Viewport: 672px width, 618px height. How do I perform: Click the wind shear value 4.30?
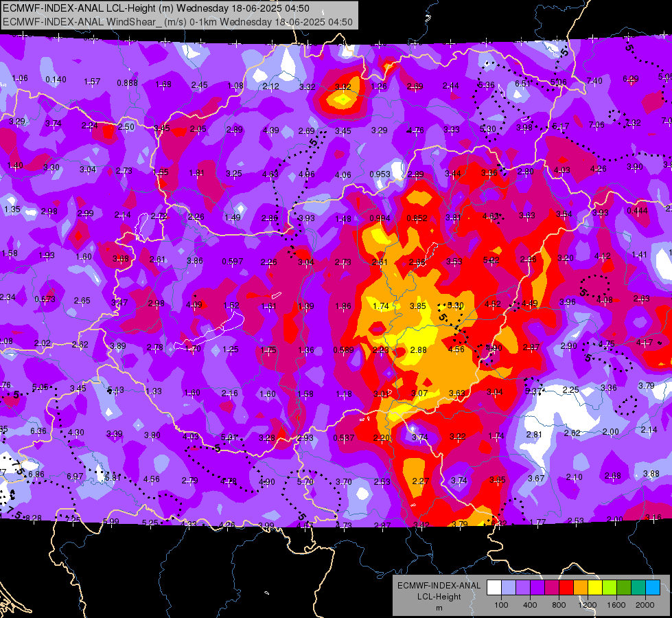(x=76, y=433)
